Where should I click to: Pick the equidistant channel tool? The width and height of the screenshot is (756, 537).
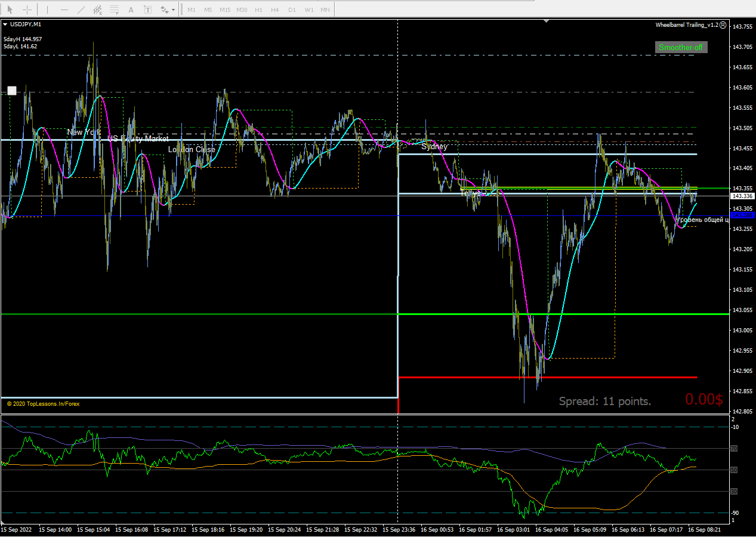point(98,10)
